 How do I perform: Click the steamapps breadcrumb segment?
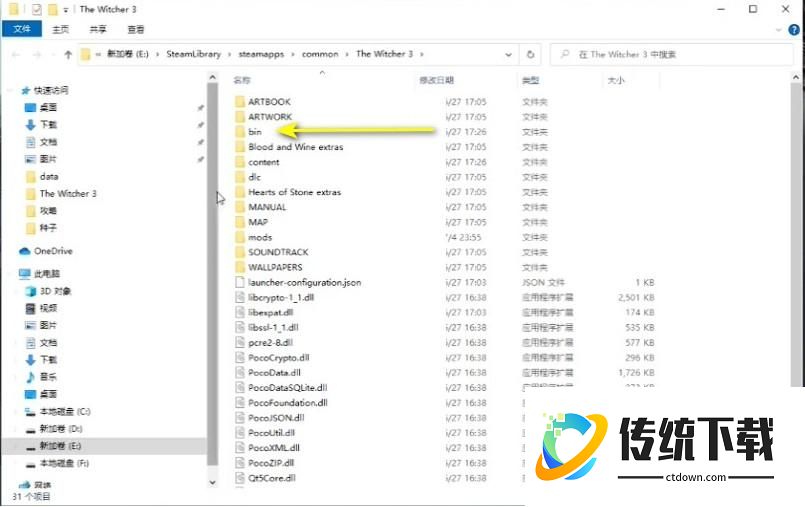coord(263,54)
